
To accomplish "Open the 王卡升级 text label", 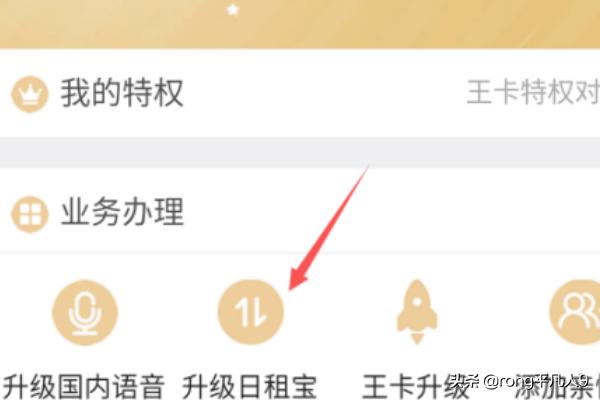I will [416, 387].
